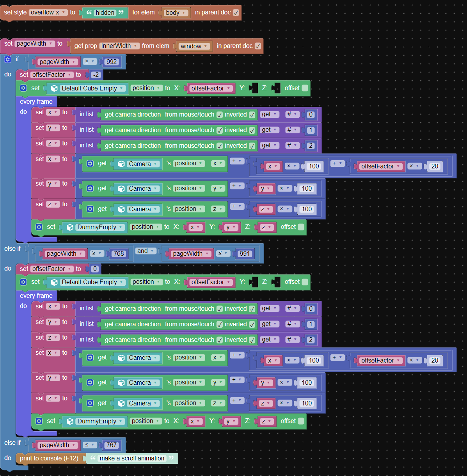This screenshot has height=476, width=467.
Task: Edit the 768 number field
Action: (x=119, y=254)
